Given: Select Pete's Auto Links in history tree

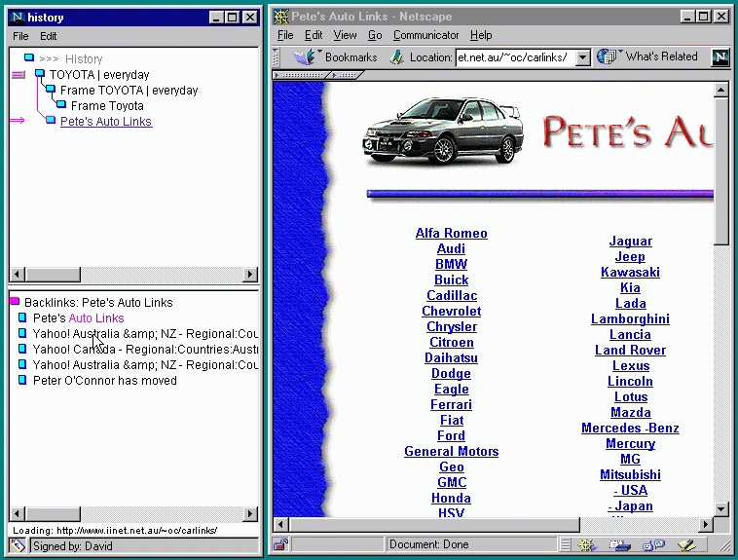Looking at the screenshot, I should pos(106,121).
